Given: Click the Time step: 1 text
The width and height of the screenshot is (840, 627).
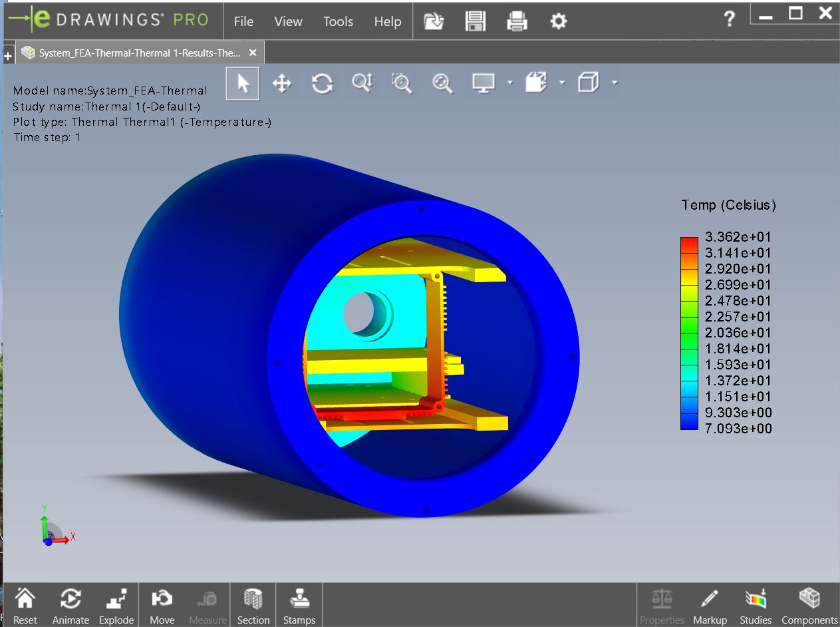Looking at the screenshot, I should coord(47,137).
